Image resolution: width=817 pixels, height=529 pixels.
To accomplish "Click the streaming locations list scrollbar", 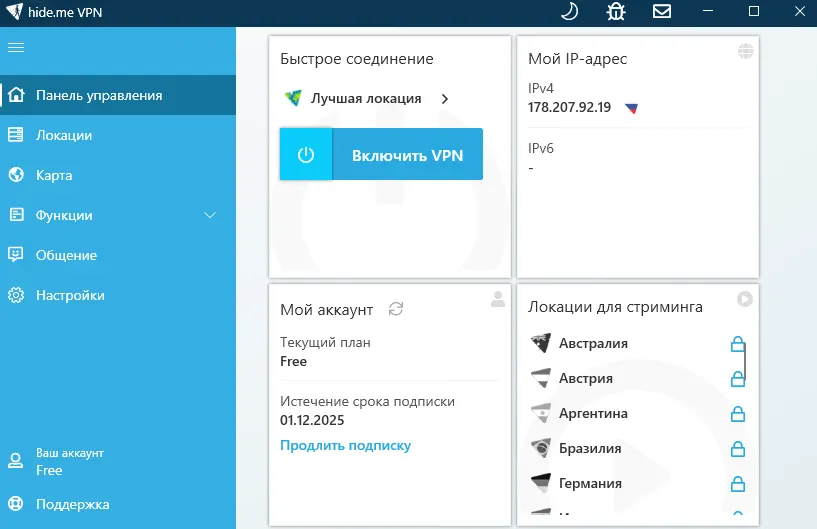I will coord(746,361).
